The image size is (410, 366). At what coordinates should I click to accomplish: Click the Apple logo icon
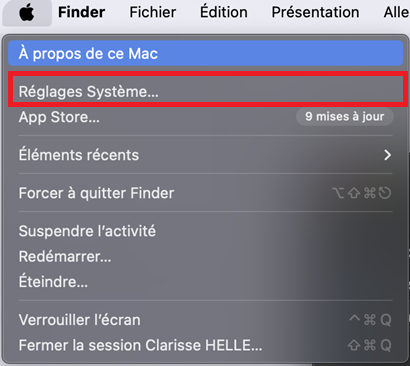27,13
